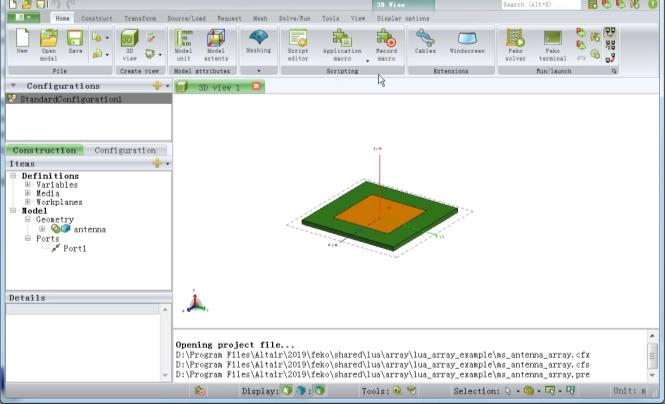Click the Save model icon
The width and height of the screenshot is (665, 404).
(x=75, y=41)
